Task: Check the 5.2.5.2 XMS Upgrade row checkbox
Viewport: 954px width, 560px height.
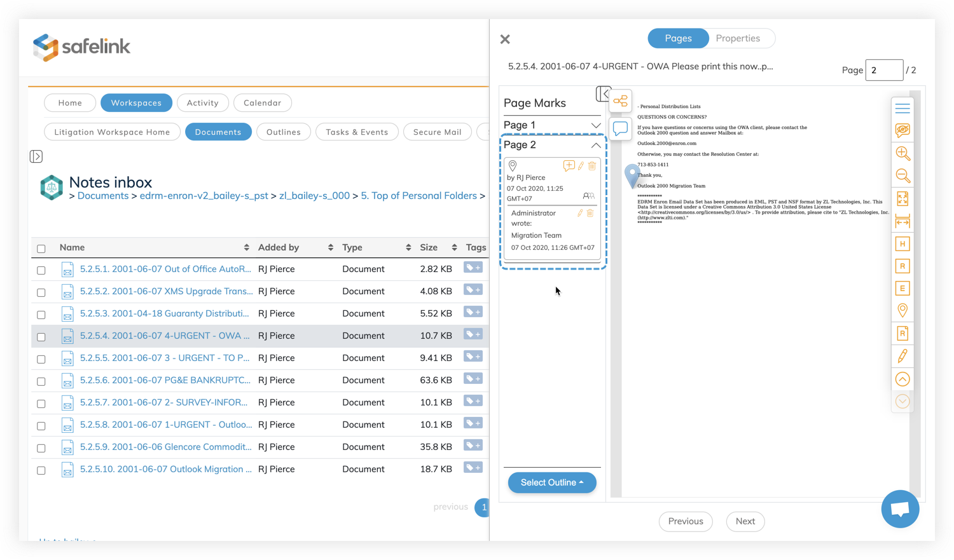Action: [41, 292]
